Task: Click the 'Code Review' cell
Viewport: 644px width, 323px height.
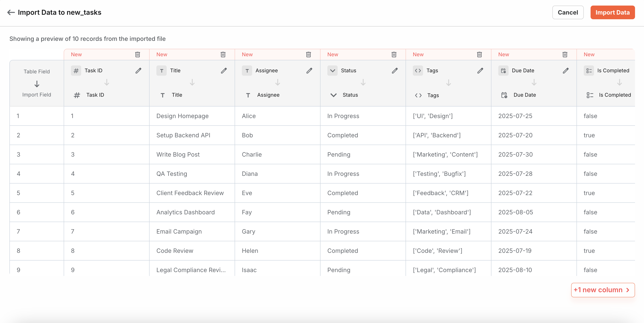Action: (x=192, y=251)
